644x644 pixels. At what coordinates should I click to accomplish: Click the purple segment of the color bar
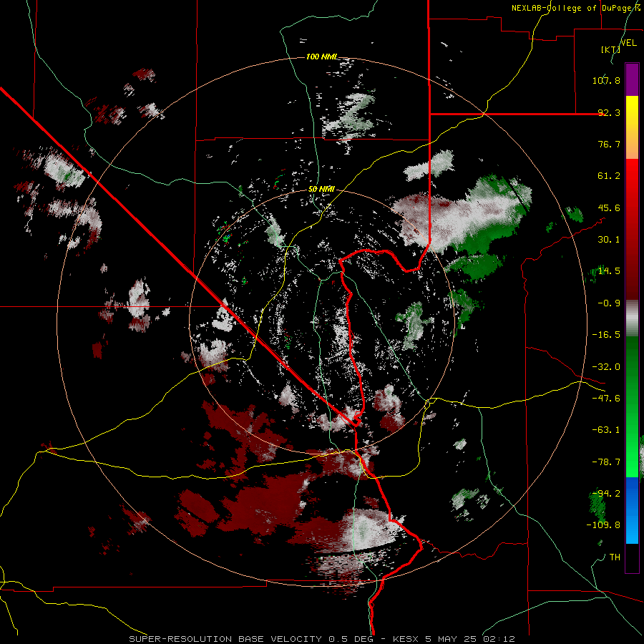[x=632, y=79]
